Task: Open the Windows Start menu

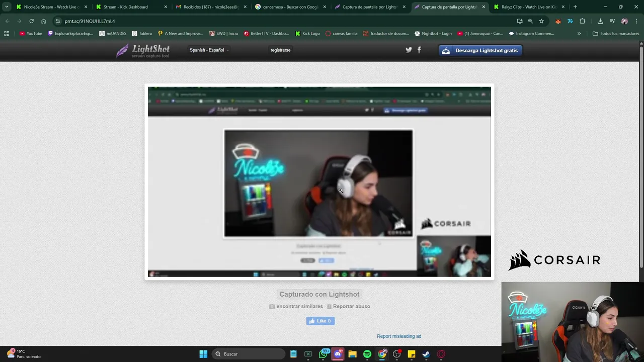Action: click(203, 354)
